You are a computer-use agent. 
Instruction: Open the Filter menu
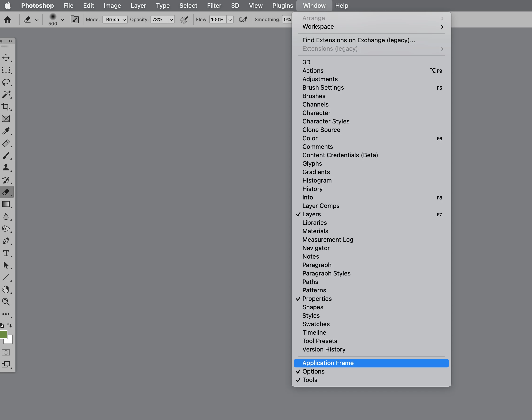click(x=214, y=5)
